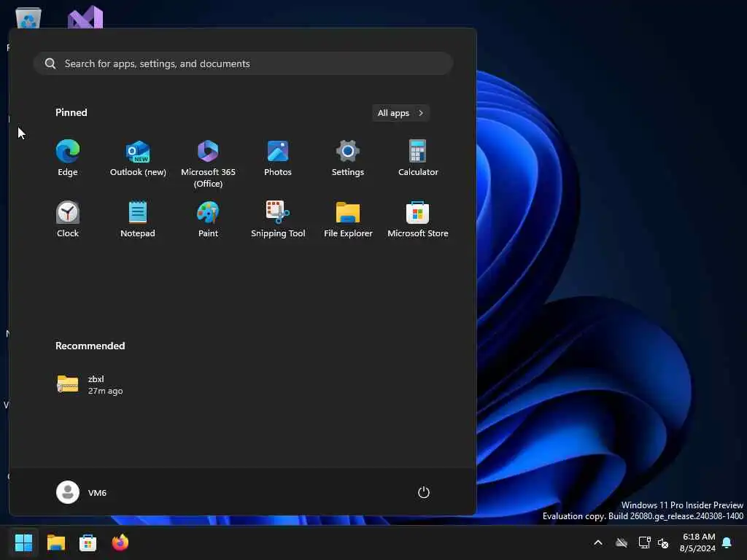Open the Edge browser from pinned apps
The height and width of the screenshot is (560, 747).
tap(68, 158)
